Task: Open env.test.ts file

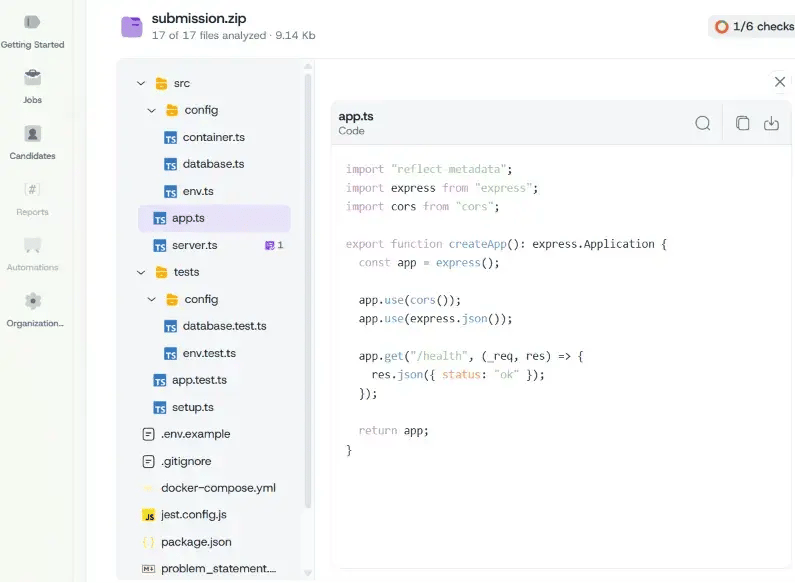Action: (209, 353)
